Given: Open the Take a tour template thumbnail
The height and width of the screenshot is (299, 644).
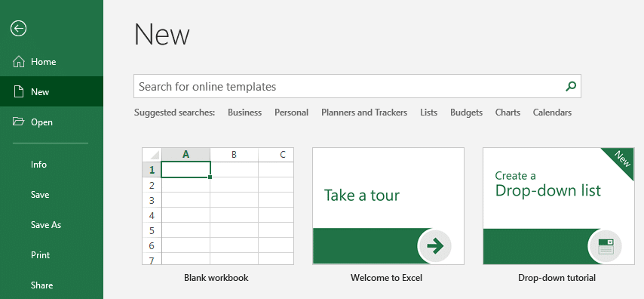Looking at the screenshot, I should click(388, 206).
